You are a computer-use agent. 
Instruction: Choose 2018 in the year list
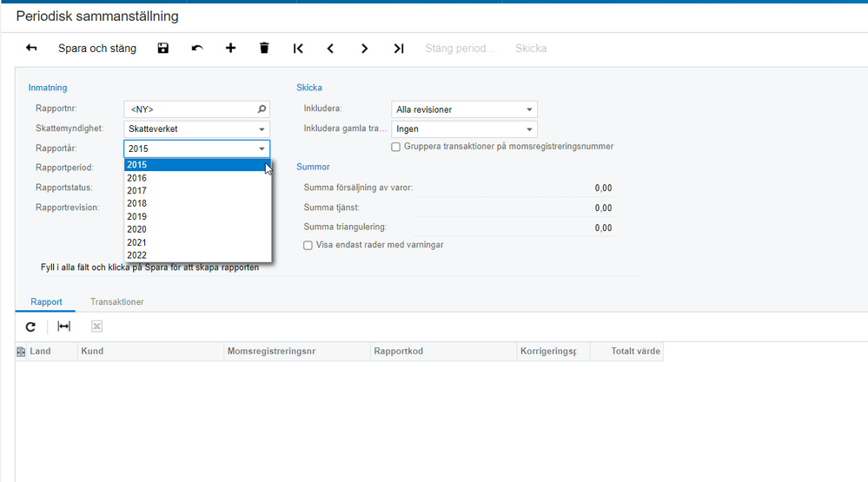click(x=197, y=203)
